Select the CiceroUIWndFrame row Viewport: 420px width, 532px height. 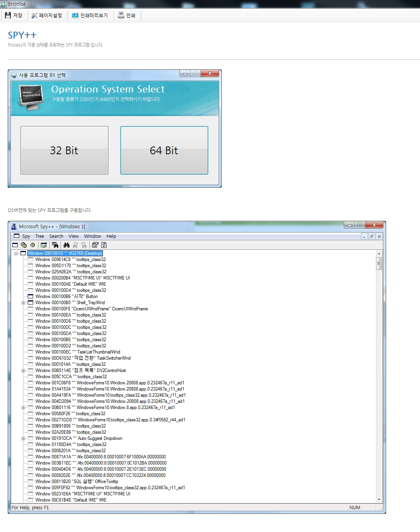pos(92,309)
